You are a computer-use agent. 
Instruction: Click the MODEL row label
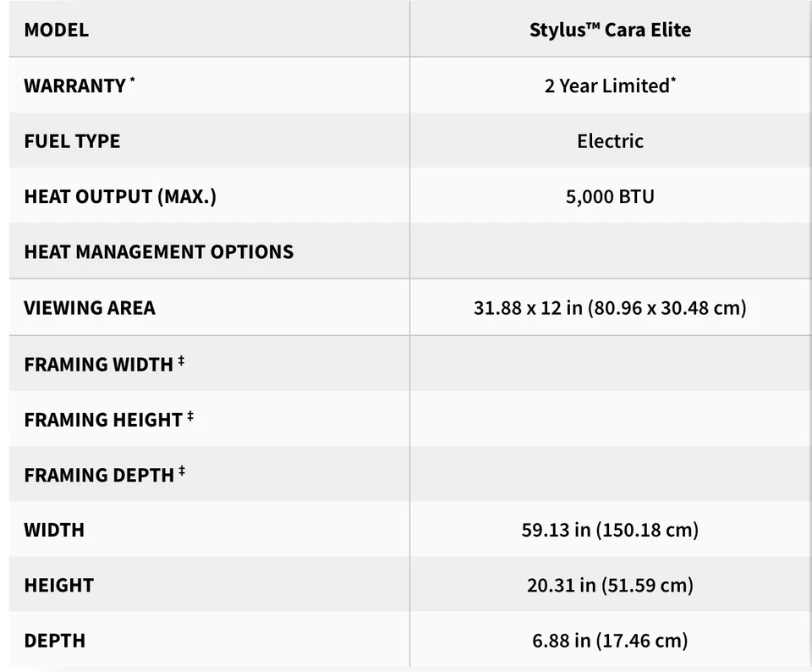click(x=56, y=30)
